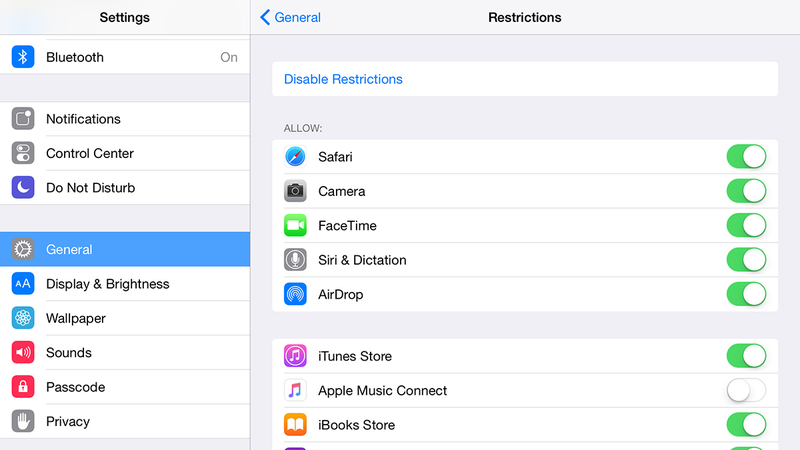Open Notifications settings

tap(125, 119)
